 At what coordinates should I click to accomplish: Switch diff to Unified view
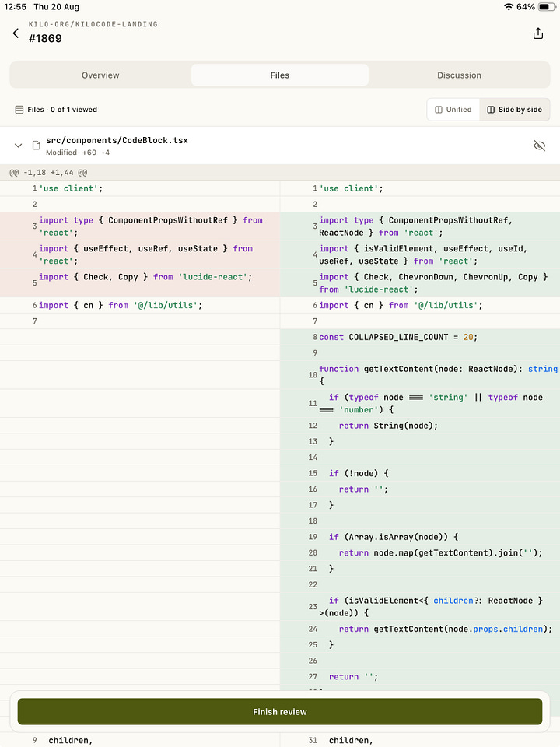click(x=453, y=110)
